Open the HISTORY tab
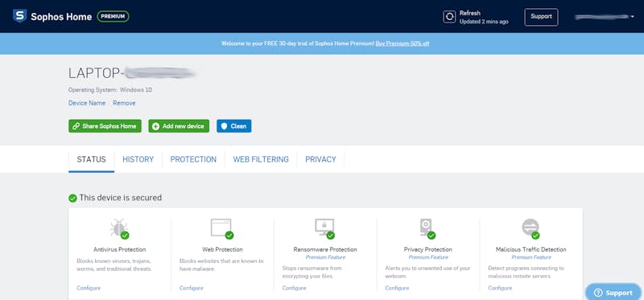 click(x=138, y=159)
